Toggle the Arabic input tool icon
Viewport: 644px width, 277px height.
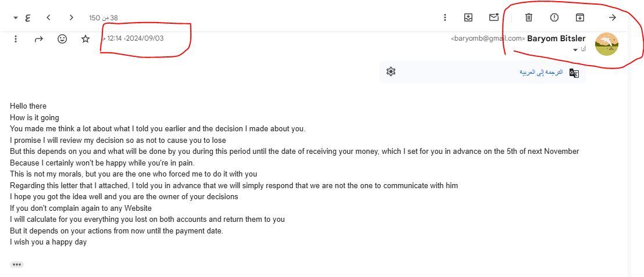tap(28, 18)
